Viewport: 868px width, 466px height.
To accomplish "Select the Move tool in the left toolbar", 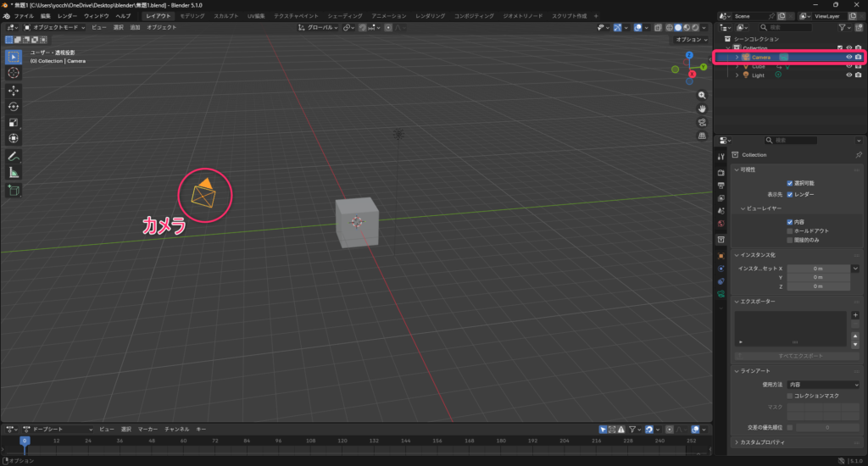I will [x=14, y=90].
